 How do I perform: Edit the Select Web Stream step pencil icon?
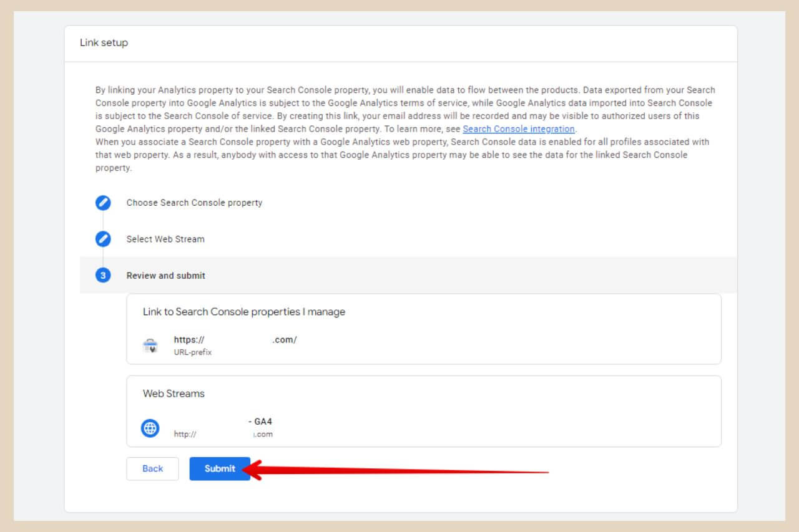pos(103,239)
